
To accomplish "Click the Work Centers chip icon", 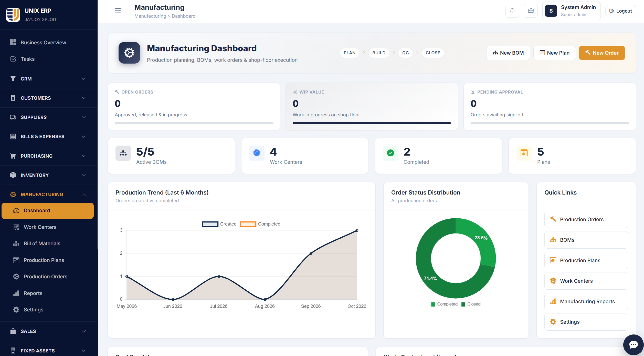I will [x=257, y=153].
